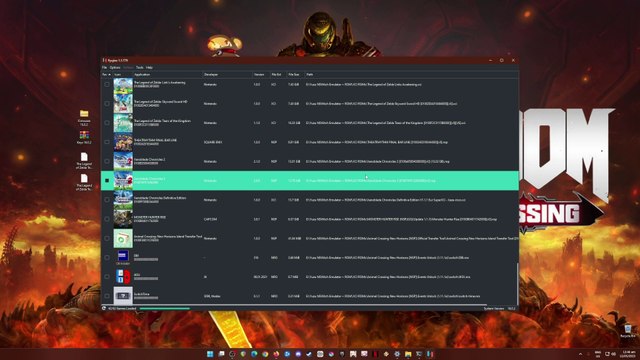This screenshot has width=640, height=360.
Task: Open the Tools menu
Action: [140, 67]
